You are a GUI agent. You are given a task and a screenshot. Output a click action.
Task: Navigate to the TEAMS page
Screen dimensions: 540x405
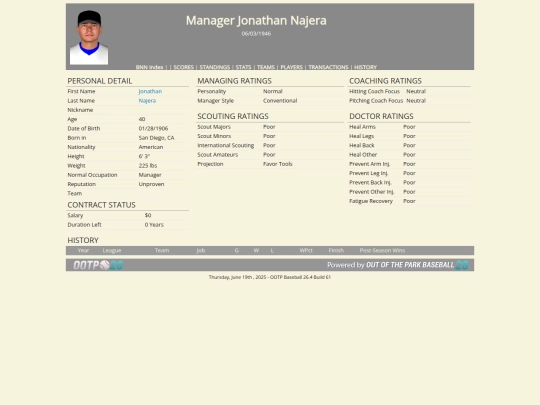(266, 67)
